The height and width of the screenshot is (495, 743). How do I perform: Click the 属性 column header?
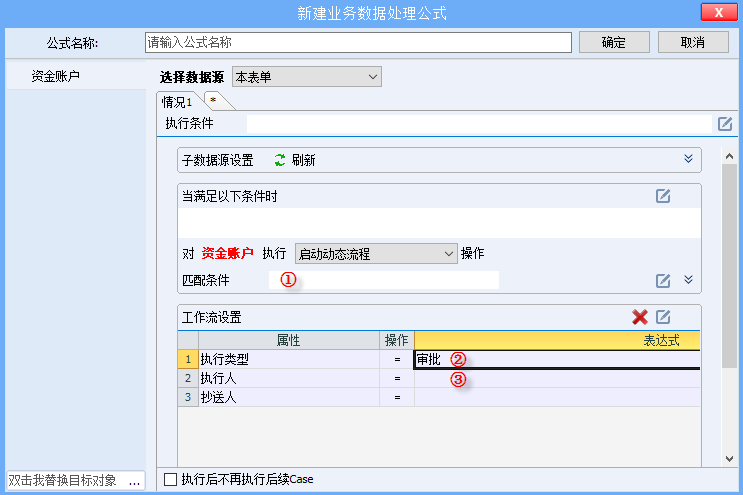pos(289,341)
